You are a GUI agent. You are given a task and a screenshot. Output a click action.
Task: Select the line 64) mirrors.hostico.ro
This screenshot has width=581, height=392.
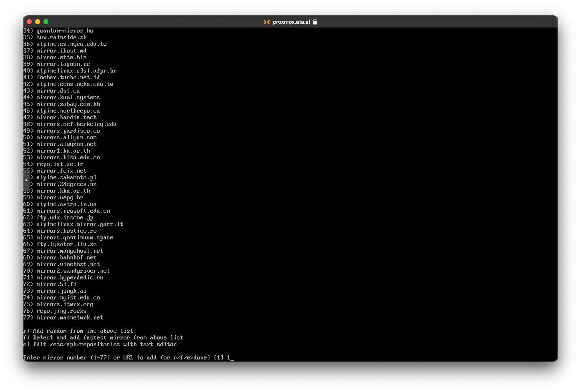tap(60, 231)
